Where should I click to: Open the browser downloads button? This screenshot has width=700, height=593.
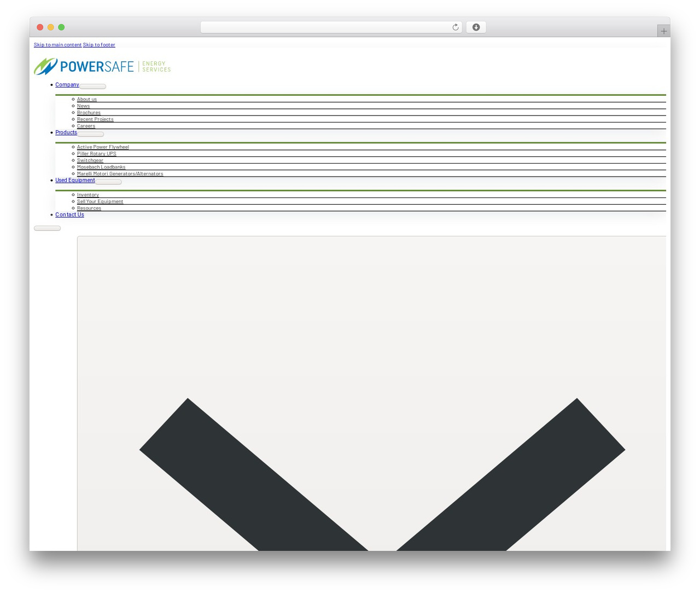476,27
